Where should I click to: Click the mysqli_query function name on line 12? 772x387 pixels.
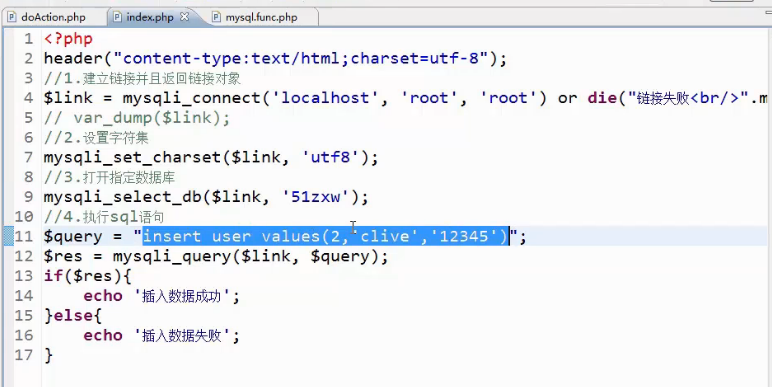pyautogui.click(x=172, y=256)
